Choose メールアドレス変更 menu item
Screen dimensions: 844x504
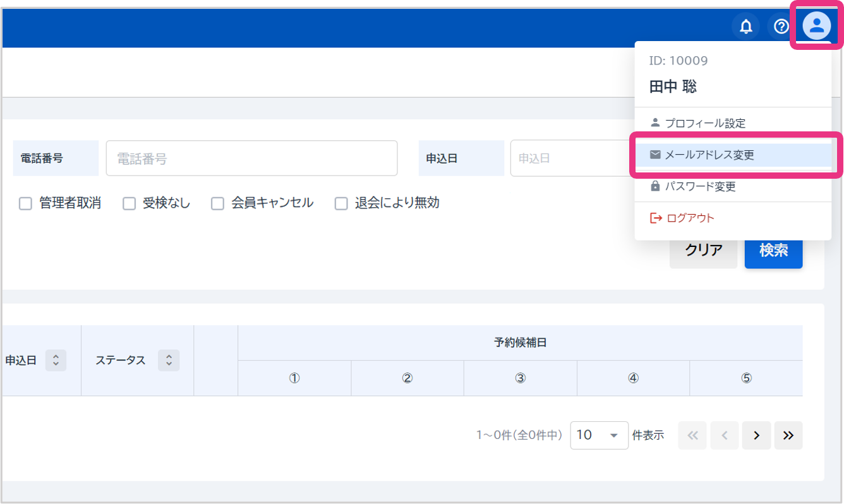point(709,155)
